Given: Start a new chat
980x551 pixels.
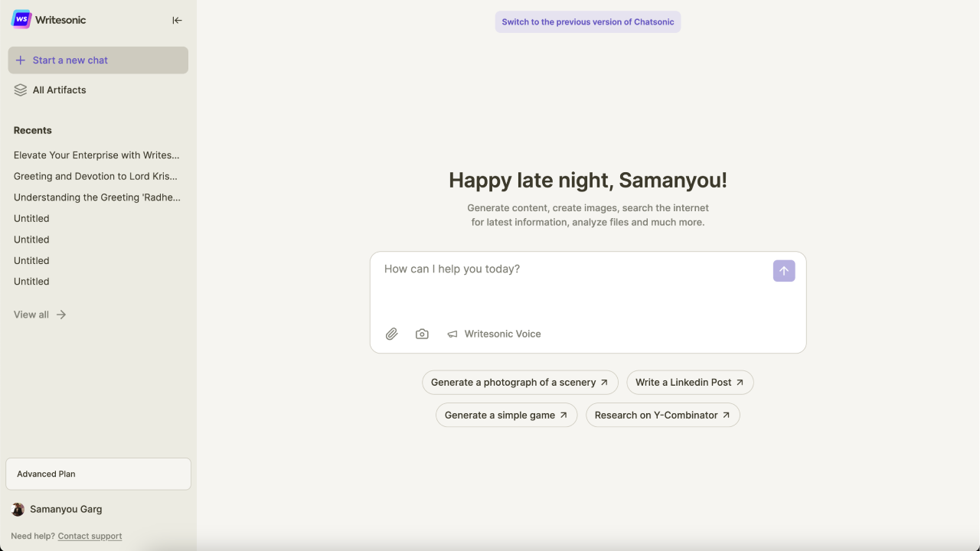Looking at the screenshot, I should pos(98,60).
